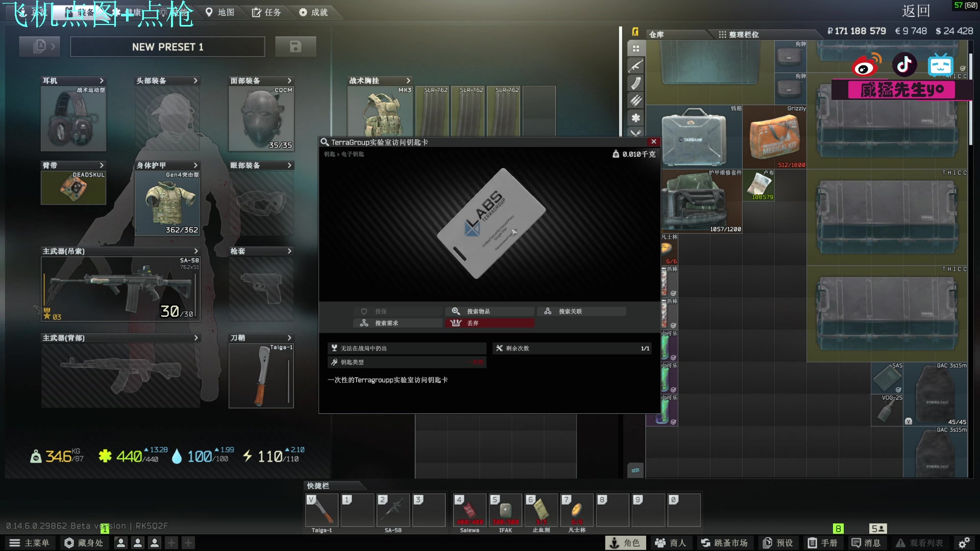
Task: Click the 丢弃 discard button
Action: tap(489, 323)
